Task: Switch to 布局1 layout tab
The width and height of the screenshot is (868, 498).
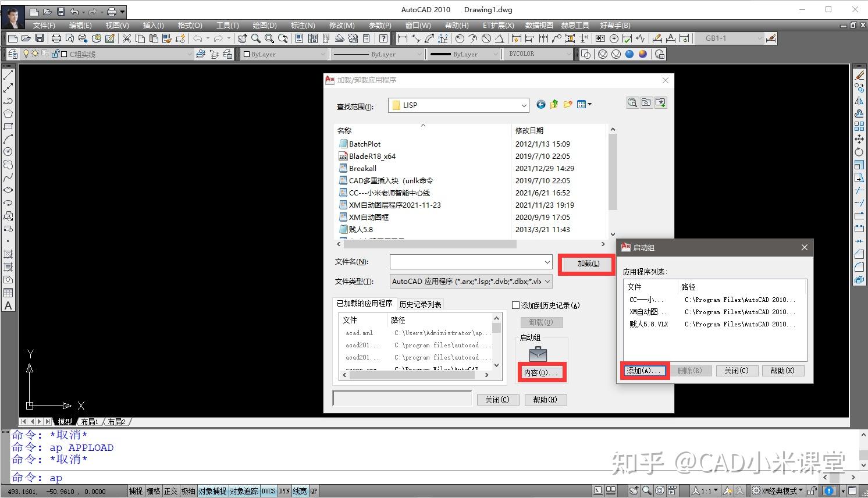Action: tap(90, 421)
